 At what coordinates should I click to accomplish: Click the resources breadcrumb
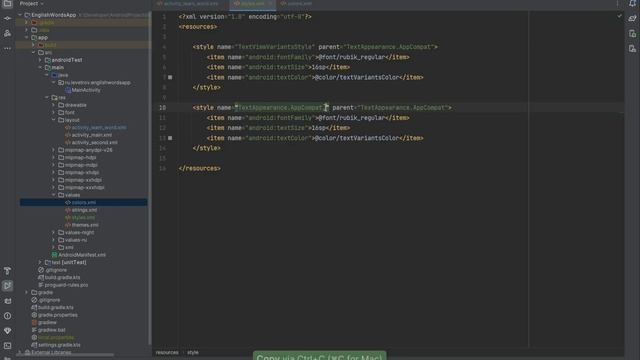[x=167, y=352]
